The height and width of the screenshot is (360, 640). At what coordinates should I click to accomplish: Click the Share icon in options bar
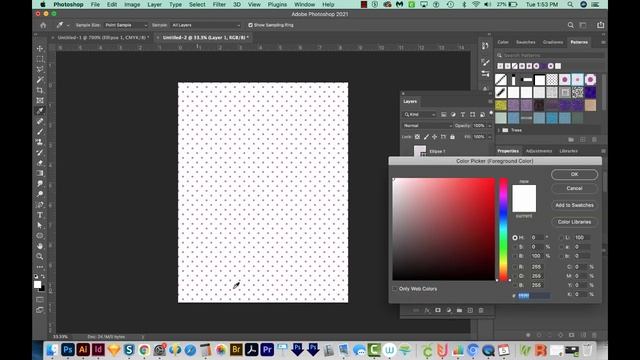[600, 25]
